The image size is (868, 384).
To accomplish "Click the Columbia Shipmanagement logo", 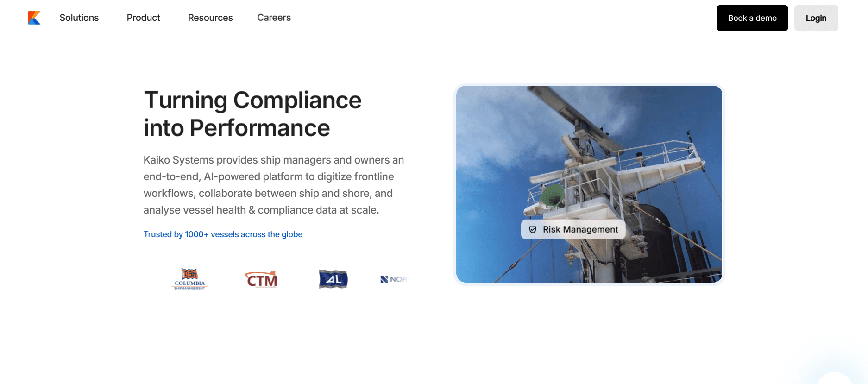I will (x=189, y=279).
